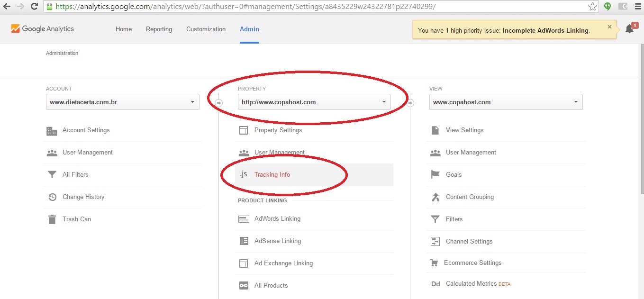
Task: Click the AdSense Linking icon
Action: tap(244, 241)
